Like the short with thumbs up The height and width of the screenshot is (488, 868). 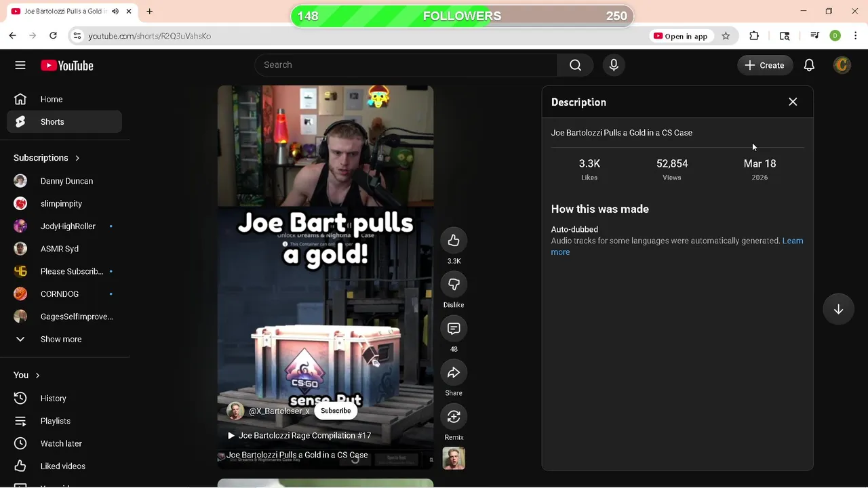pos(454,241)
